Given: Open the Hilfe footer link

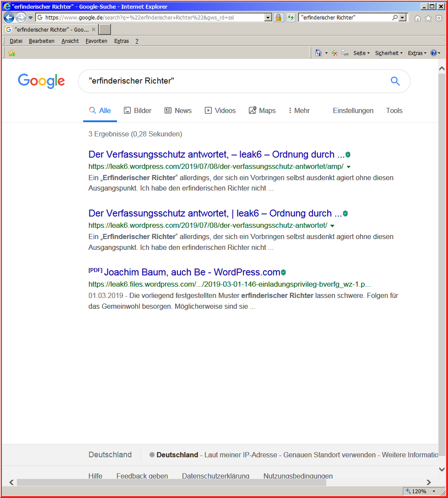Looking at the screenshot, I should (95, 476).
